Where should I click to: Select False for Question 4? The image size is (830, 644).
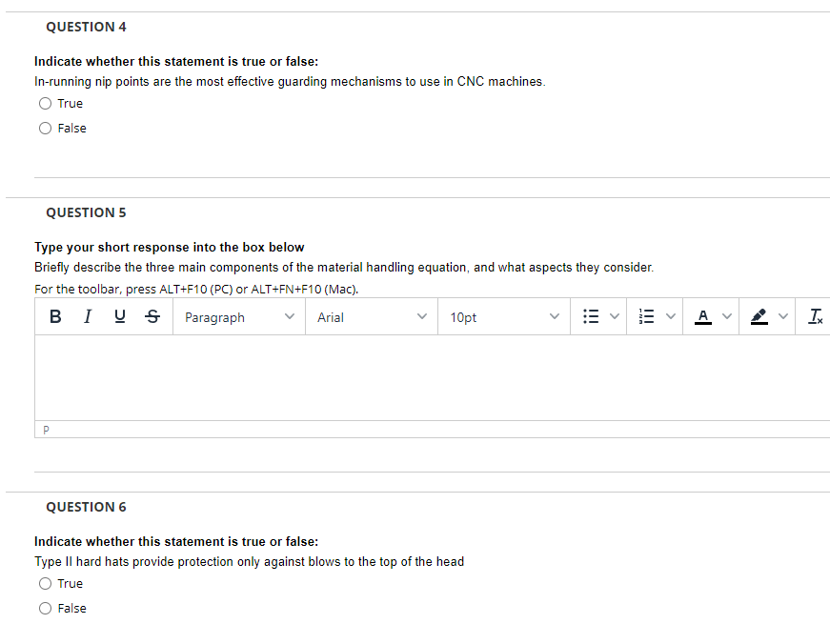coord(45,128)
